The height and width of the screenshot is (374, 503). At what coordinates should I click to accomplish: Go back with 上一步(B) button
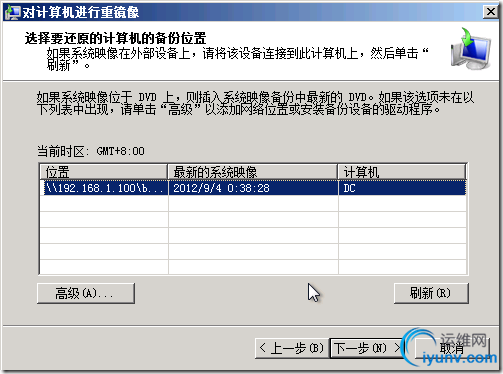click(x=292, y=348)
